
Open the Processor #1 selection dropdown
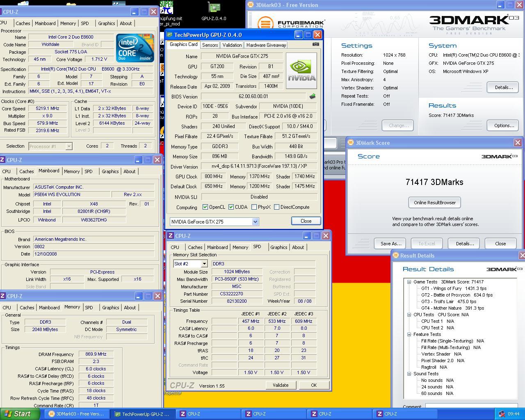click(x=69, y=146)
